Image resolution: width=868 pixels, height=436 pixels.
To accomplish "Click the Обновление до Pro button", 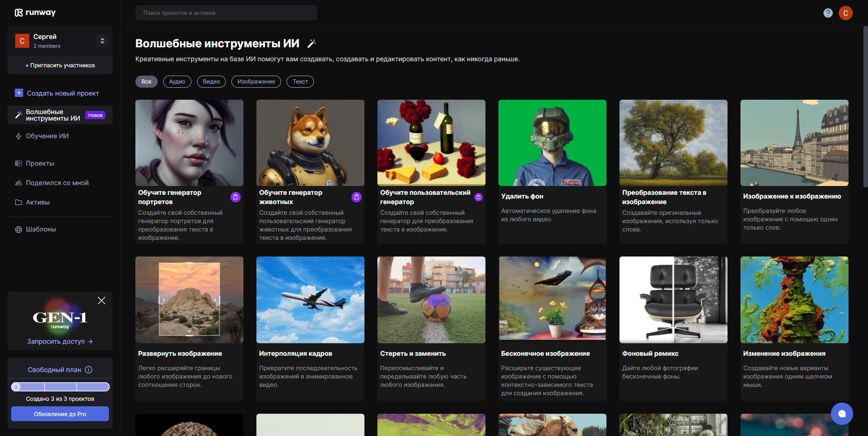I will tap(60, 414).
